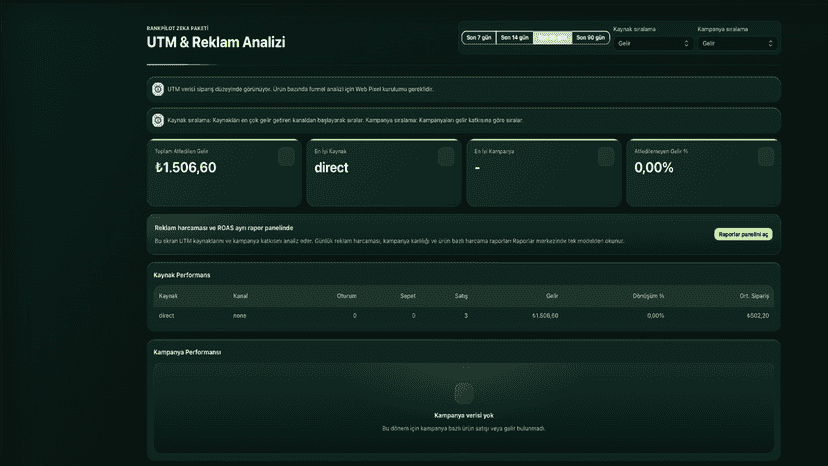
Task: Click the ₺502,20 average order cell
Action: pyautogui.click(x=758, y=315)
